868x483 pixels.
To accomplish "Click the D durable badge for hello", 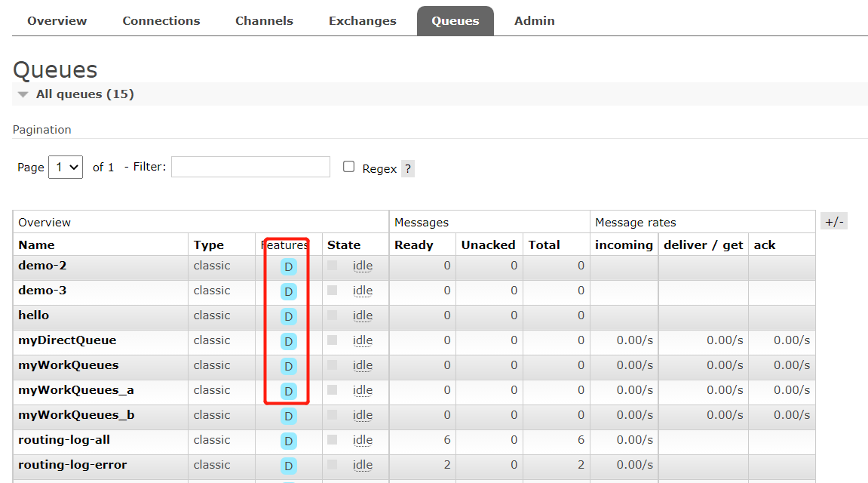I will [x=288, y=317].
